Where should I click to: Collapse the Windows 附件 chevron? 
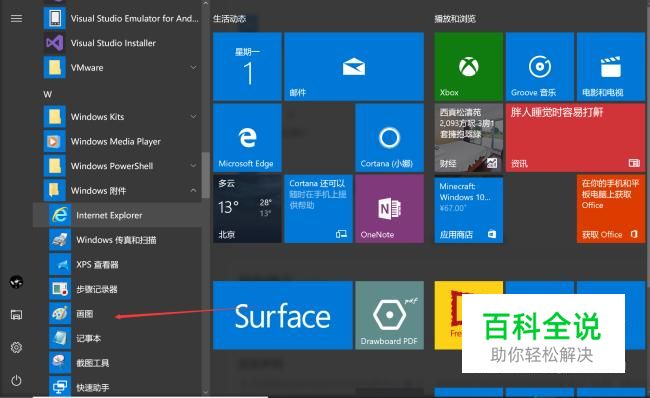[193, 190]
